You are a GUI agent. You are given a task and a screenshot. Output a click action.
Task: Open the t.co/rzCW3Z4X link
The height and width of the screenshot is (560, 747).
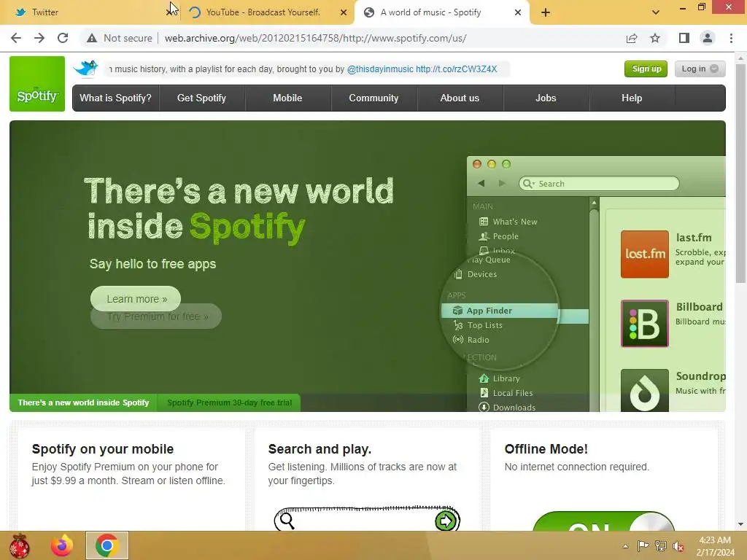tap(457, 69)
